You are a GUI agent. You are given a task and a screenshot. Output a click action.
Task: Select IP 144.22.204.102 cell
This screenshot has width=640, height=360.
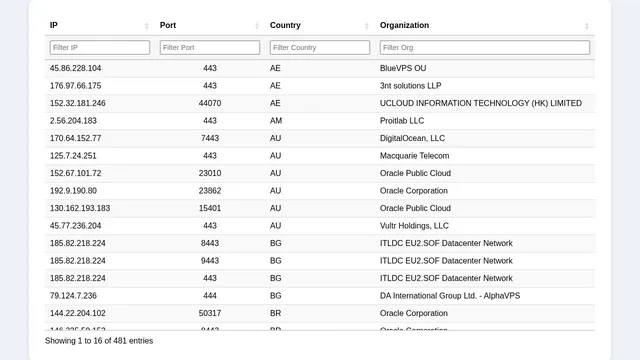click(78, 313)
